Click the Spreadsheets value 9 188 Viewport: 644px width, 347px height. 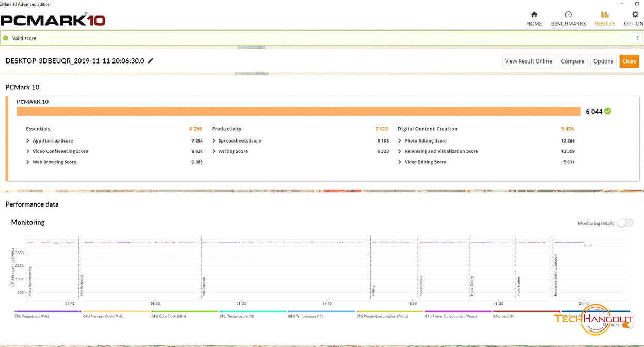tap(383, 141)
